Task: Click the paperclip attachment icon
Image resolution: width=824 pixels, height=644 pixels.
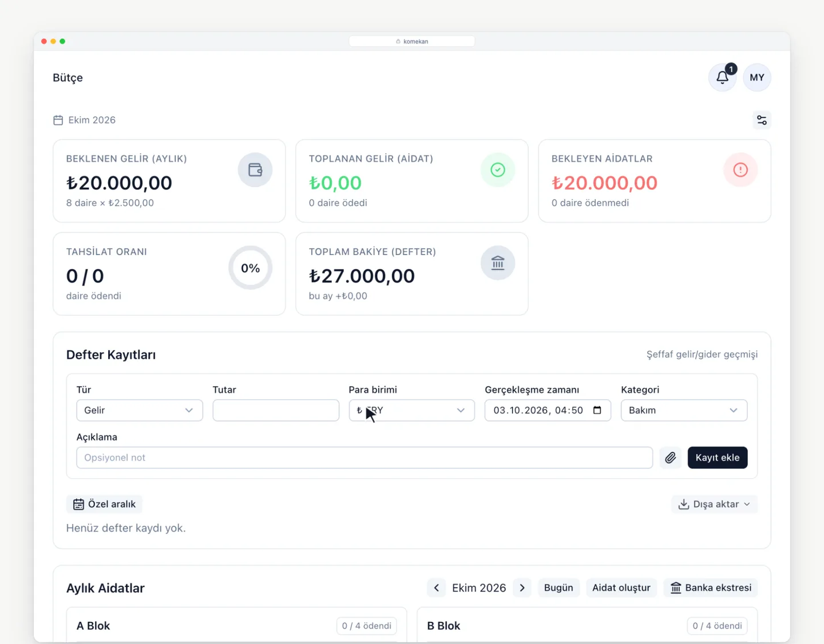Action: (671, 458)
